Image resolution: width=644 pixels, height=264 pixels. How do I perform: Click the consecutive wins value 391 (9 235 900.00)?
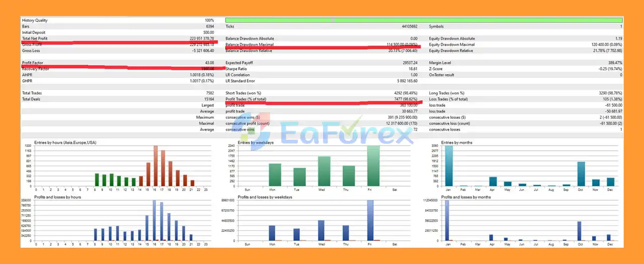point(401,117)
